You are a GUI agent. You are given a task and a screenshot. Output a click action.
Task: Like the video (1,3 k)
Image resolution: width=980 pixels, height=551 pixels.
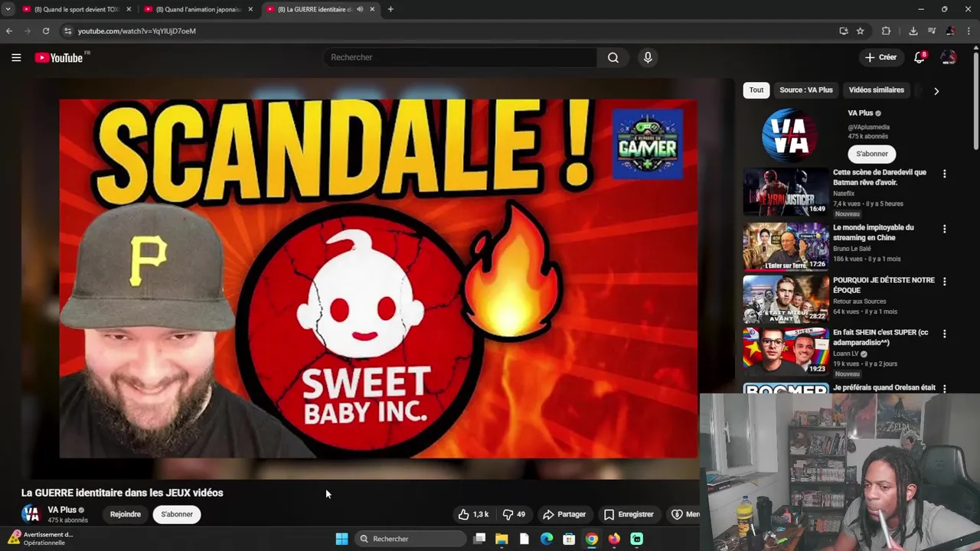473,514
